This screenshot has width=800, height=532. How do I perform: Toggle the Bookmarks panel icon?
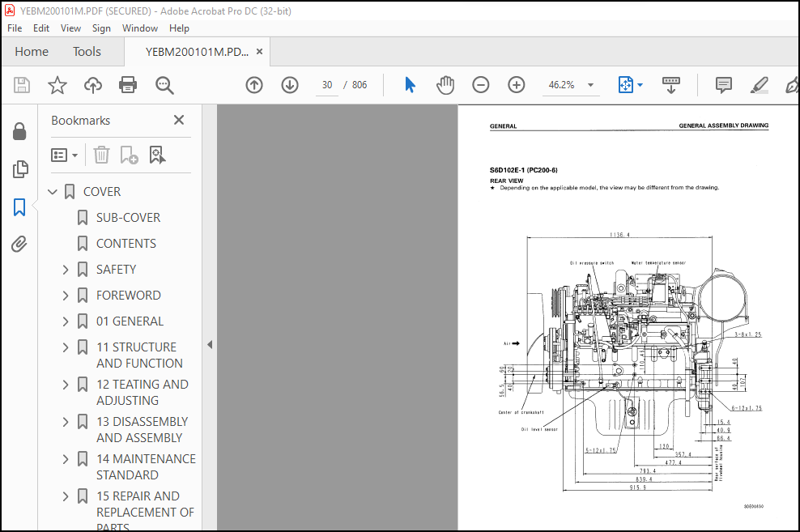coord(19,206)
